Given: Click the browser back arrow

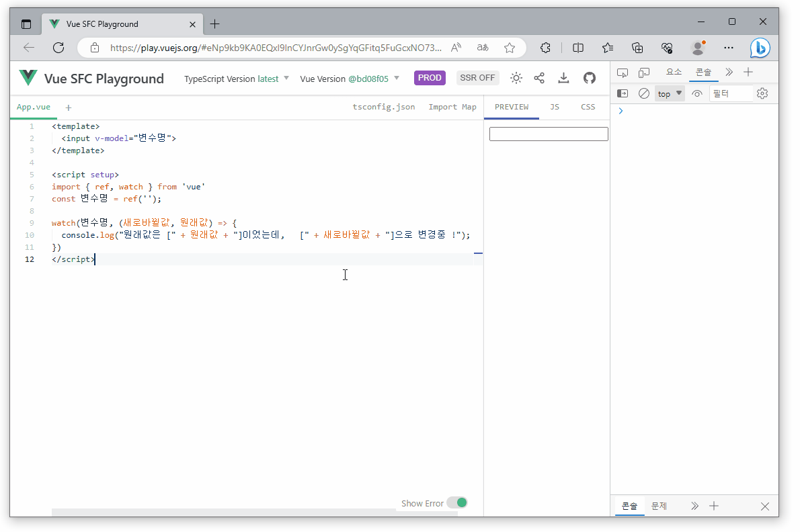Looking at the screenshot, I should tap(29, 48).
